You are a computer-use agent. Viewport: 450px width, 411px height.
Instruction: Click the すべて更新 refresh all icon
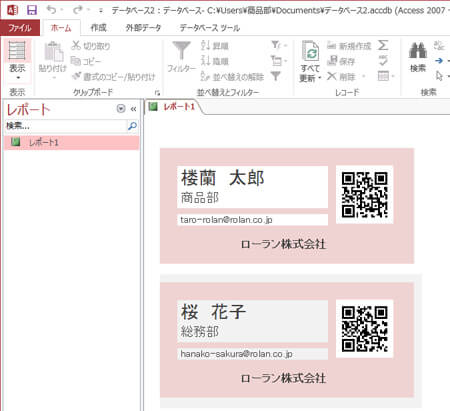click(310, 51)
